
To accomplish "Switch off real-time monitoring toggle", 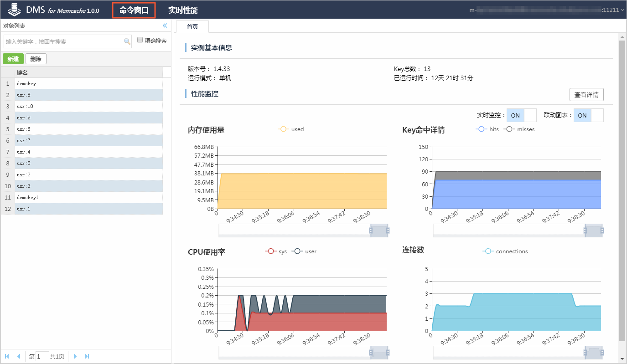I will coord(522,115).
